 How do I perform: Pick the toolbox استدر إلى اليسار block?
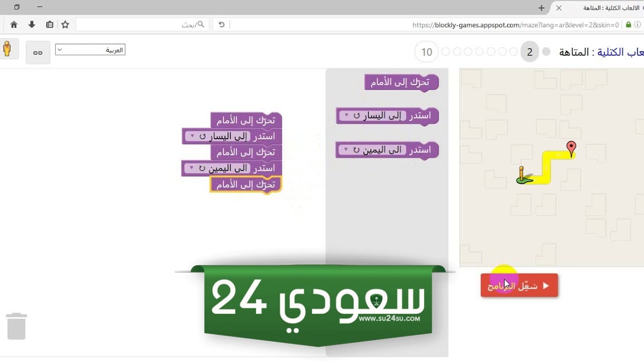point(387,116)
